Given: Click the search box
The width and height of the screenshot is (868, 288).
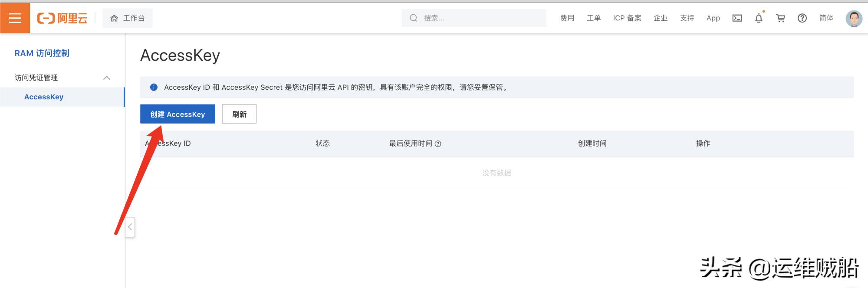Looking at the screenshot, I should click(474, 18).
